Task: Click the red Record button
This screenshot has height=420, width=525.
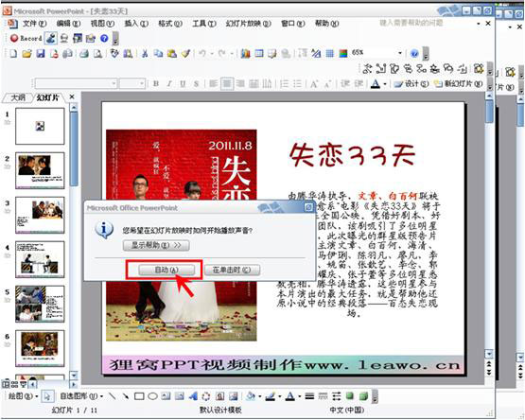Action: pyautogui.click(x=26, y=38)
